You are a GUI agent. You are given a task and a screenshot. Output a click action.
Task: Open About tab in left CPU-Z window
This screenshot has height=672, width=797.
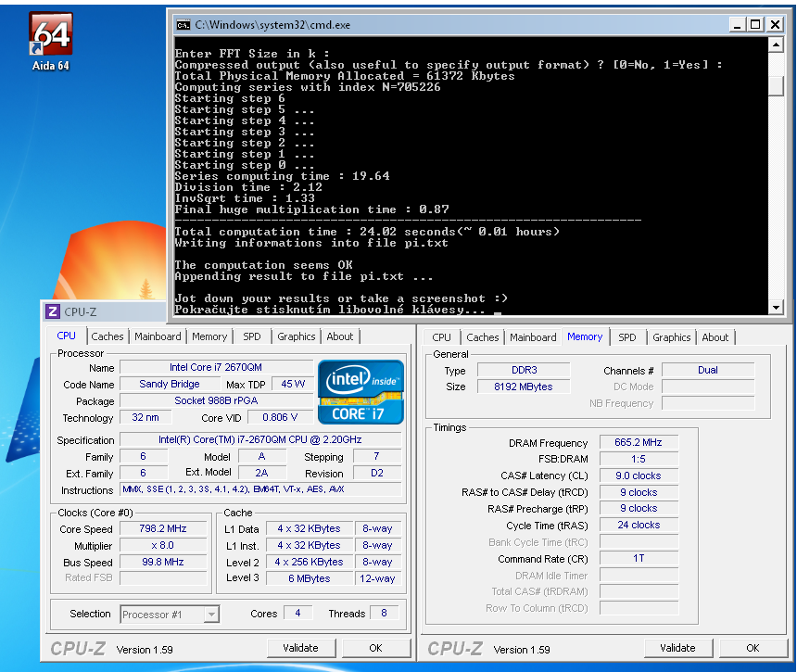pyautogui.click(x=339, y=336)
